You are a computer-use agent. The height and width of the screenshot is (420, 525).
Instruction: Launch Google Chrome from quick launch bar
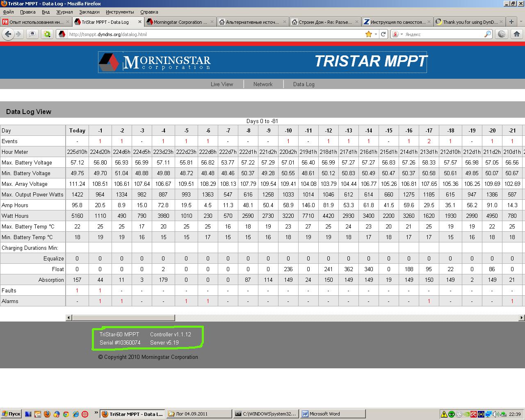(66, 414)
